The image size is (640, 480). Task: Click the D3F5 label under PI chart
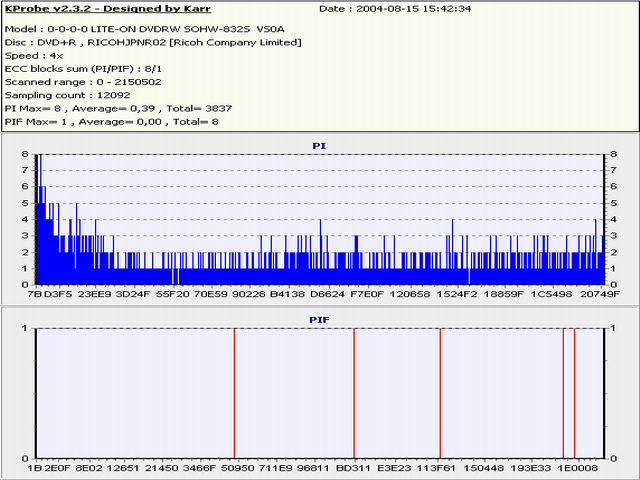58,294
